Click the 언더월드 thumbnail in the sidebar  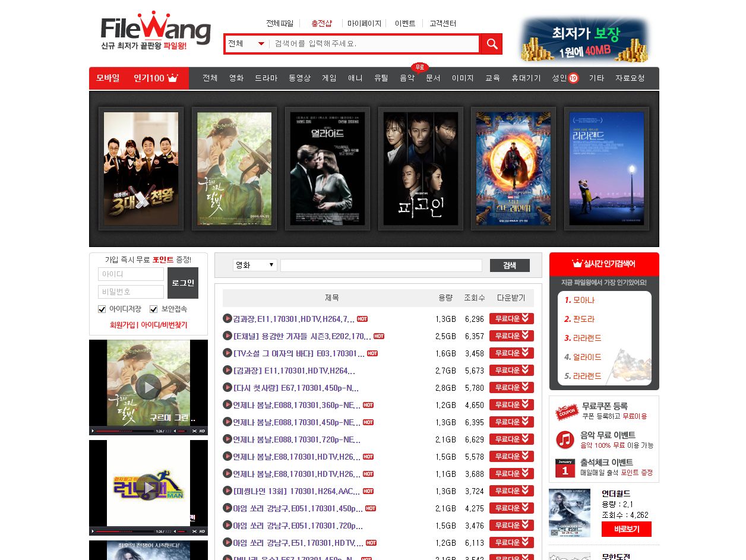coord(570,512)
